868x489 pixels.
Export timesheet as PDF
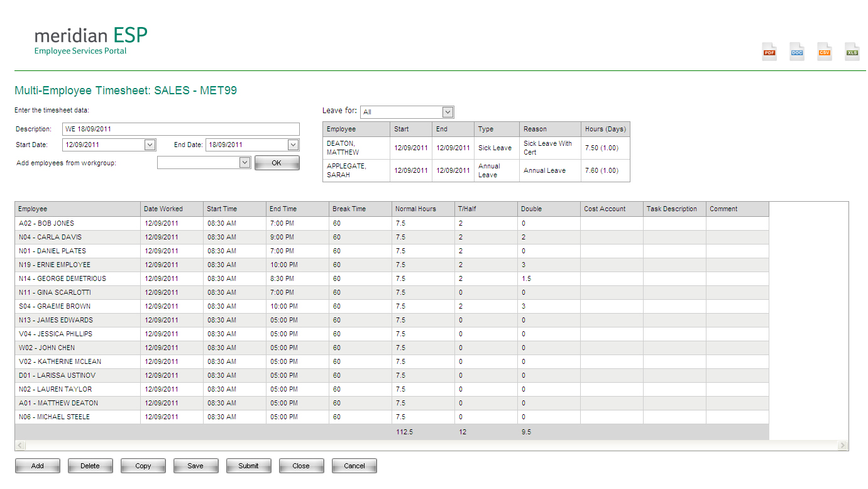click(769, 52)
